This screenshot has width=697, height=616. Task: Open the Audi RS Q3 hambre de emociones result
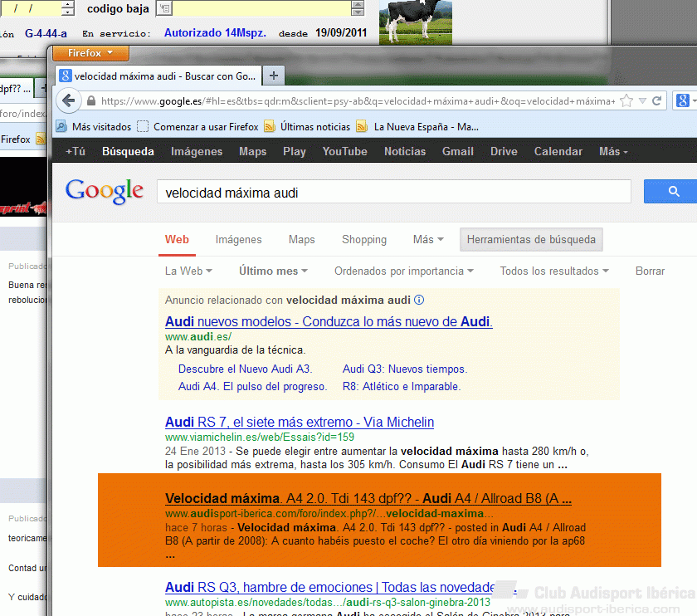click(329, 587)
